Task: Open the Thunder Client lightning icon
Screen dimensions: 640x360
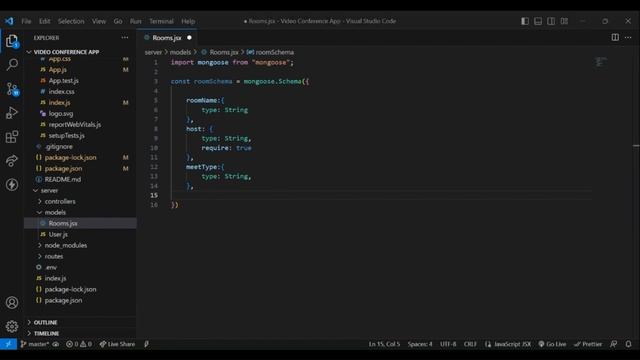Action: pos(12,184)
